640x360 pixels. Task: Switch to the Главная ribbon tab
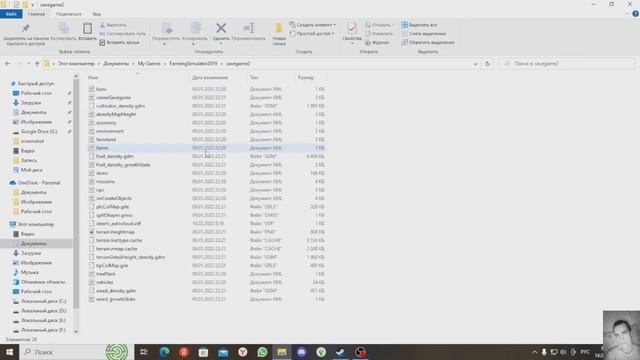(36, 14)
